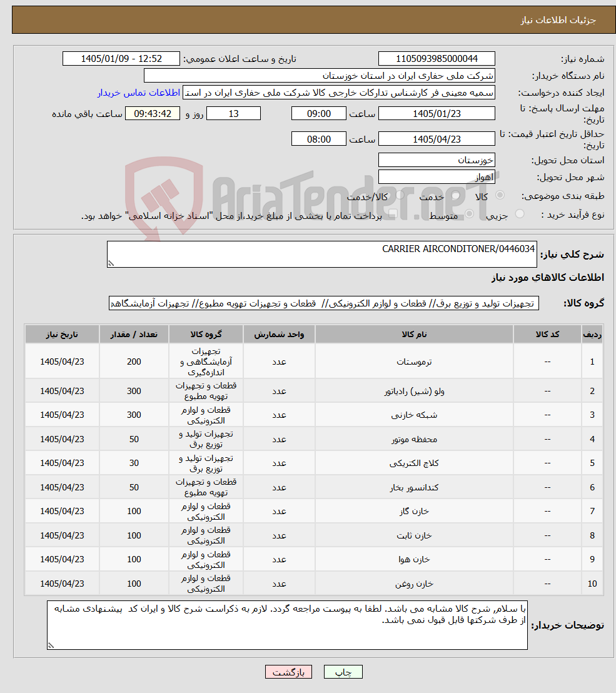Click the price validity date 1405/04/23 field
The image size is (616, 693).
[x=437, y=139]
